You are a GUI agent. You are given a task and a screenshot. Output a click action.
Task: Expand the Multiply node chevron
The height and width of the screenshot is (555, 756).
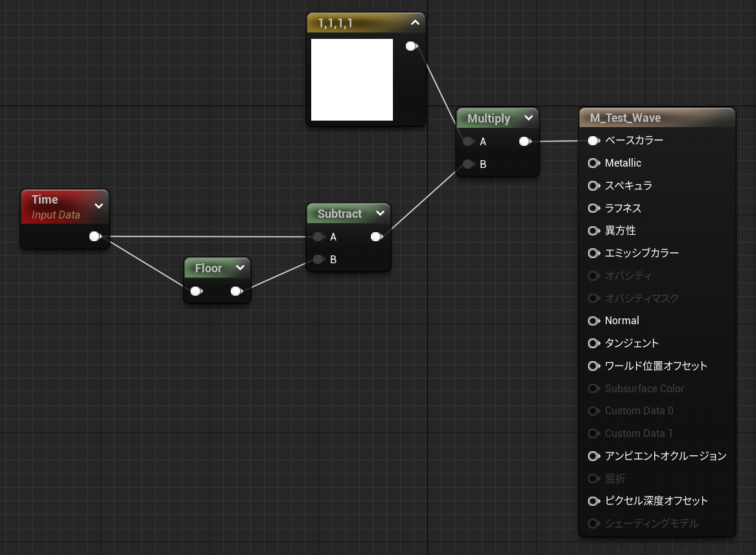click(528, 118)
